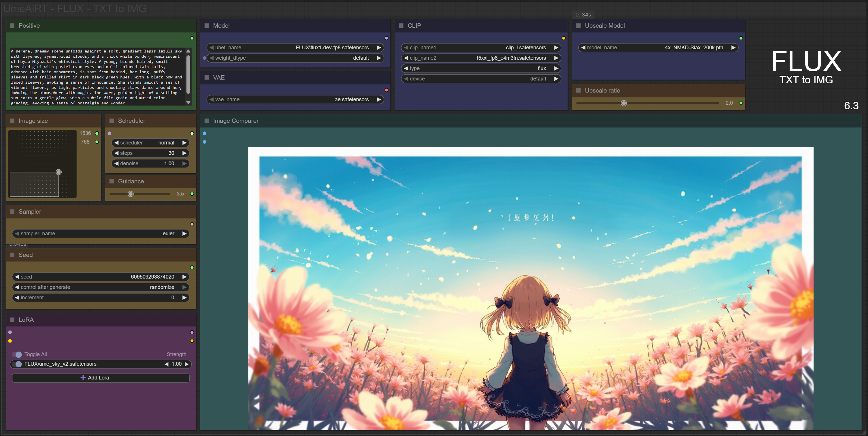Click the plus icon on Add Lora

83,378
